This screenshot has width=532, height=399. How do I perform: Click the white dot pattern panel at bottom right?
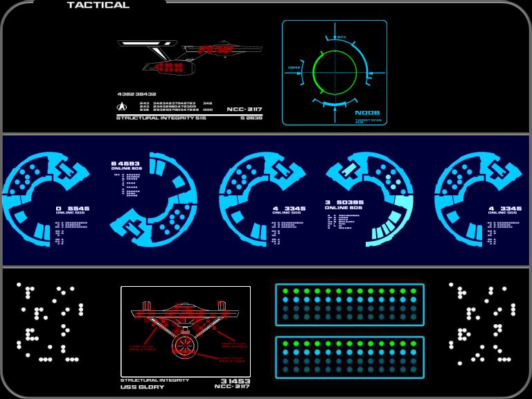482,323
